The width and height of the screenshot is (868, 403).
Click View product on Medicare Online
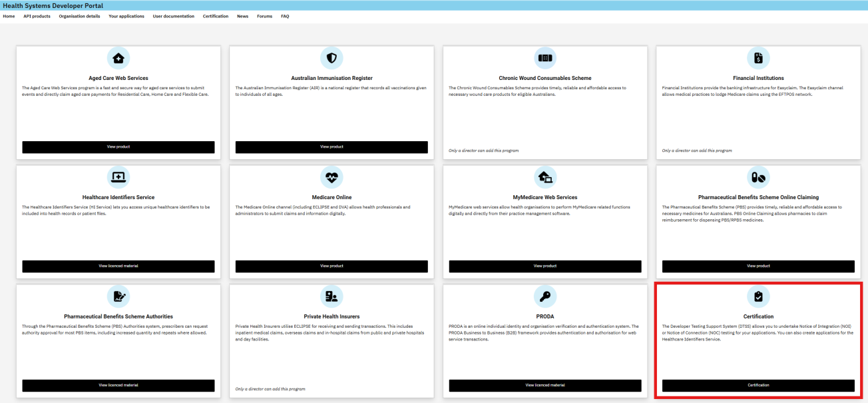[x=331, y=266]
